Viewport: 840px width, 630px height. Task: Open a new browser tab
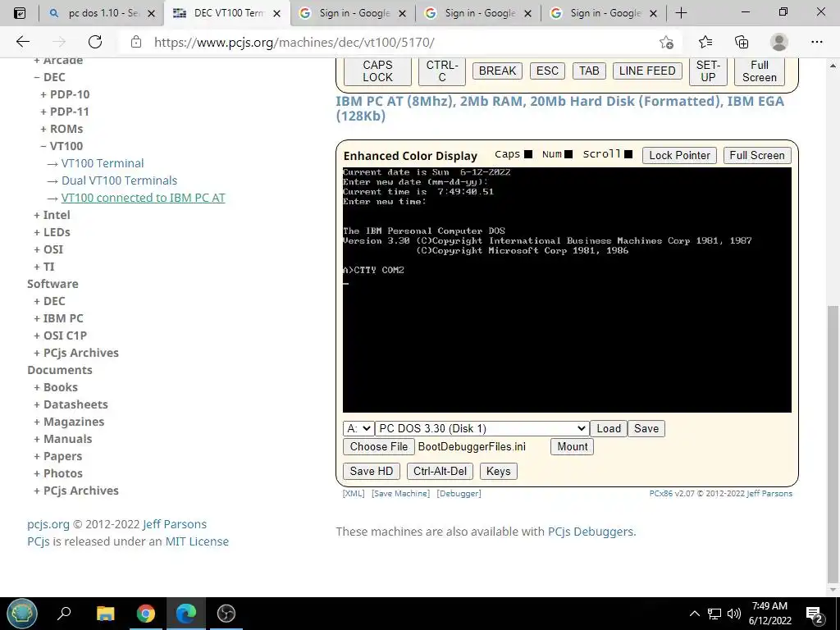(681, 13)
